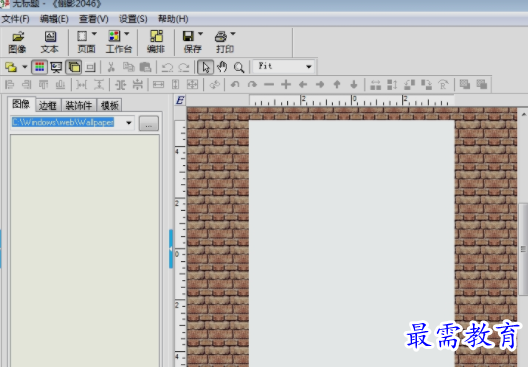The width and height of the screenshot is (528, 367).
Task: Click the copy icon
Action: tap(128, 67)
